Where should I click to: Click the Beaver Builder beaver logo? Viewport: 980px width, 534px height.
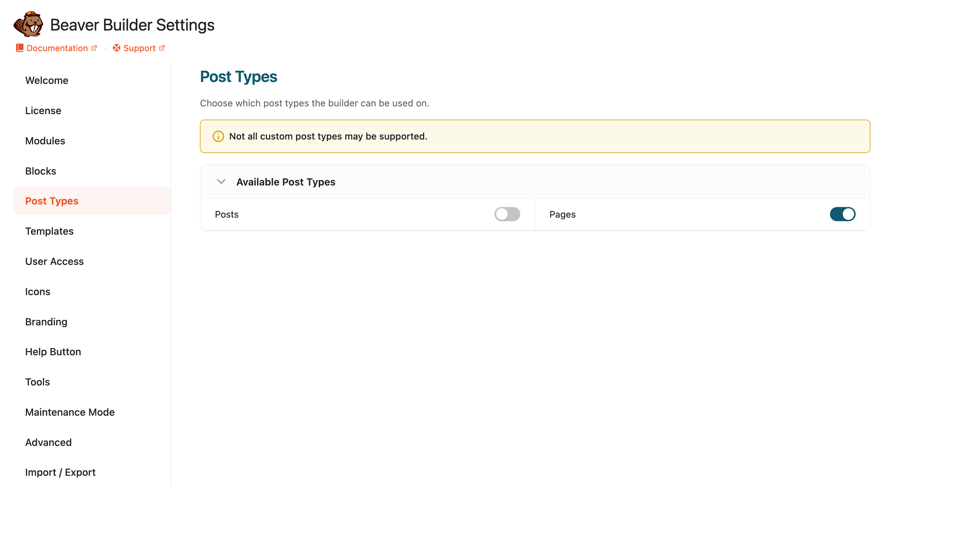(x=28, y=24)
